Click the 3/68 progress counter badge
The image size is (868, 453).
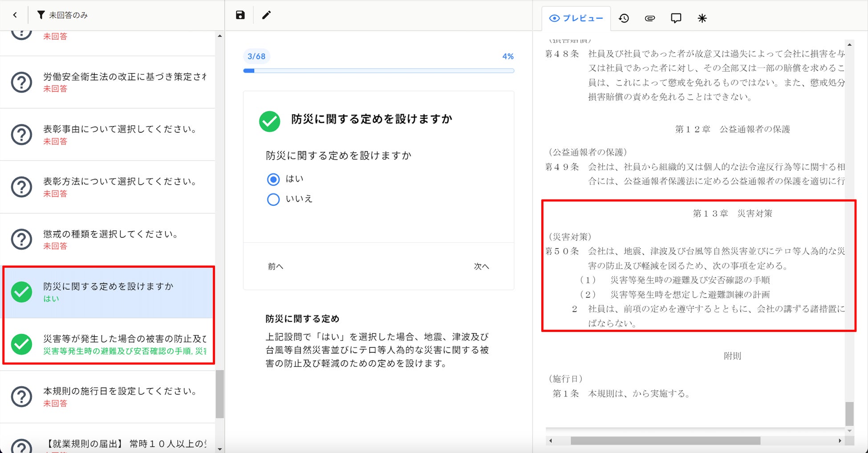pos(256,57)
